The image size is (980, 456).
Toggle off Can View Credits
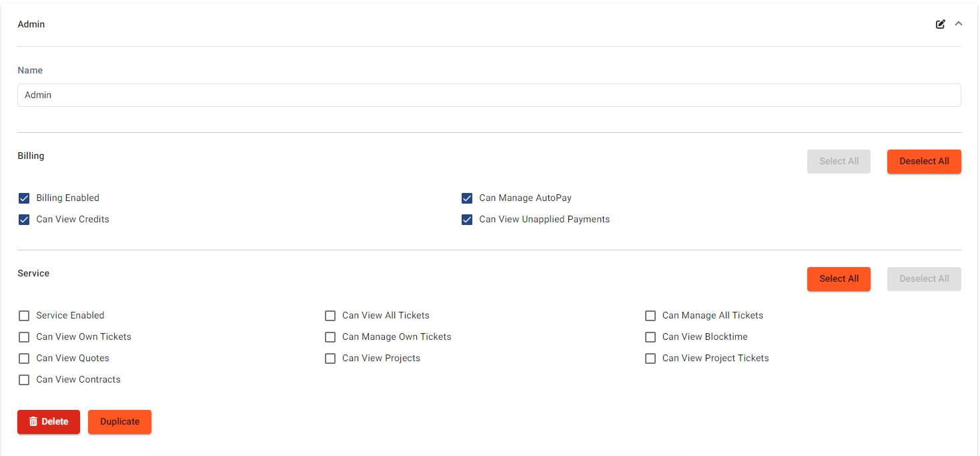click(24, 220)
